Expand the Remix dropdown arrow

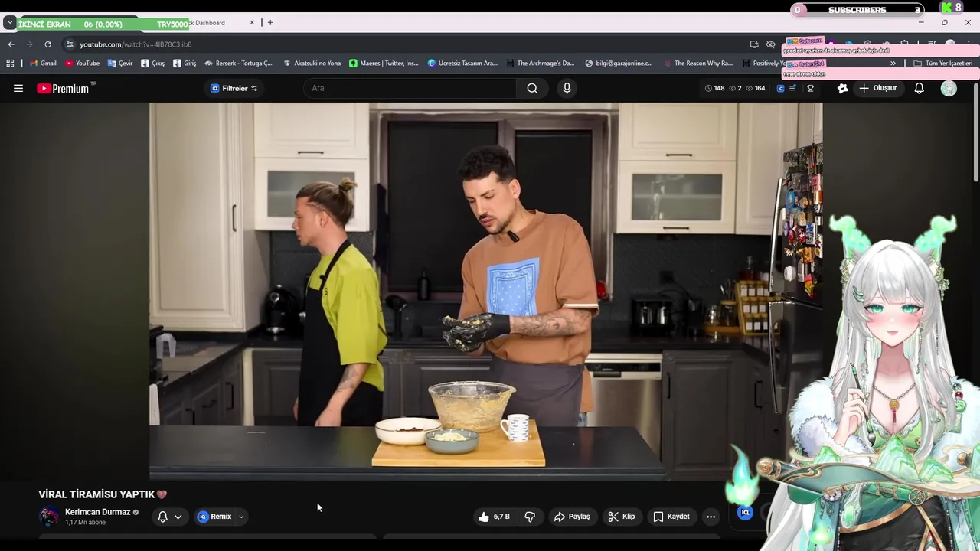241,517
